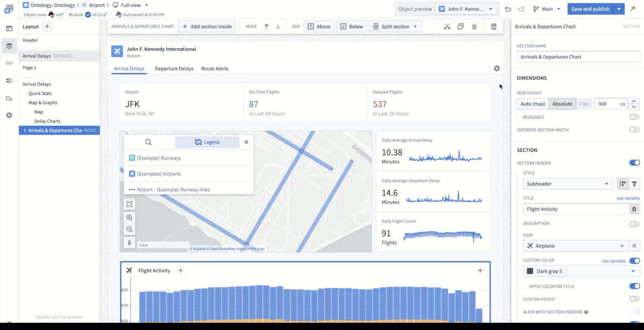Turn off the Section Header toggle
This screenshot has height=330, width=644.
pos(634,163)
